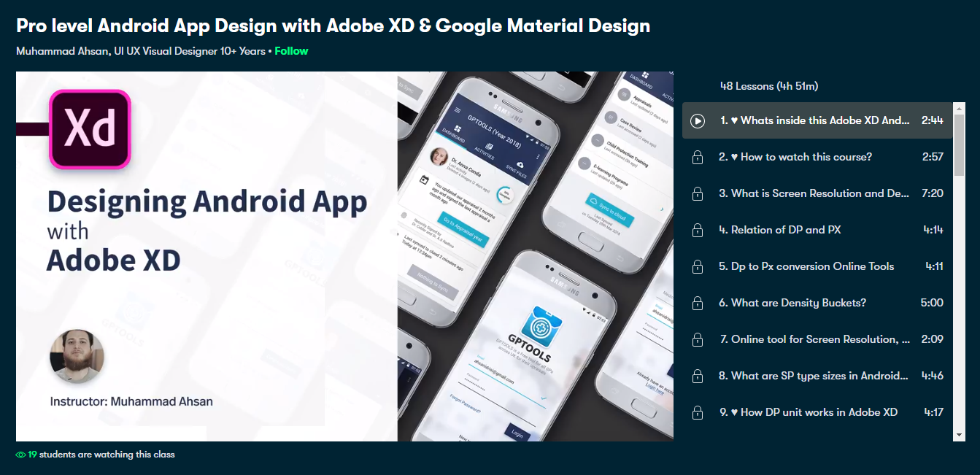This screenshot has height=475, width=980.
Task: Click the course preview thumbnail image
Action: coord(344,255)
